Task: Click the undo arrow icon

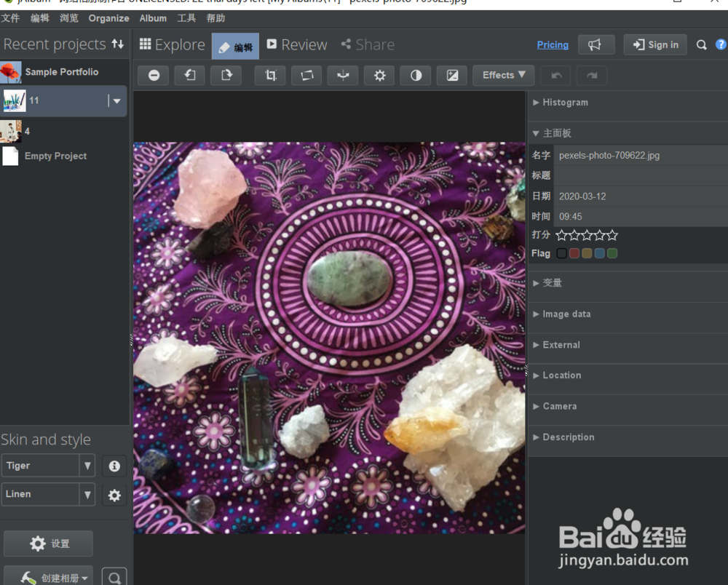Action: click(555, 75)
